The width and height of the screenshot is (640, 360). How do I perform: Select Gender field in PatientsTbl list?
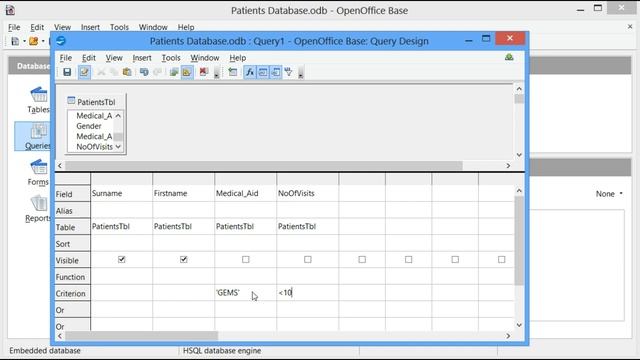pyautogui.click(x=89, y=126)
